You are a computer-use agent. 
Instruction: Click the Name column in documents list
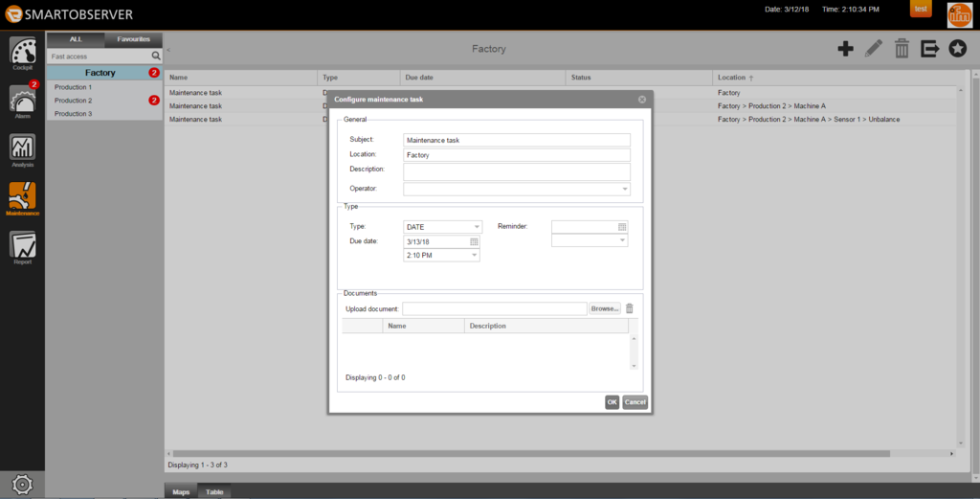[423, 326]
